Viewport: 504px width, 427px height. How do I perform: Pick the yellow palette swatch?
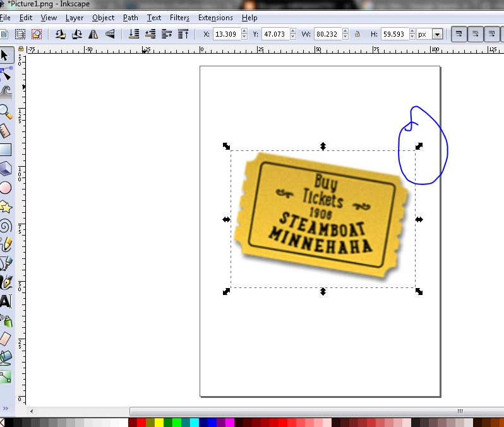click(x=159, y=423)
